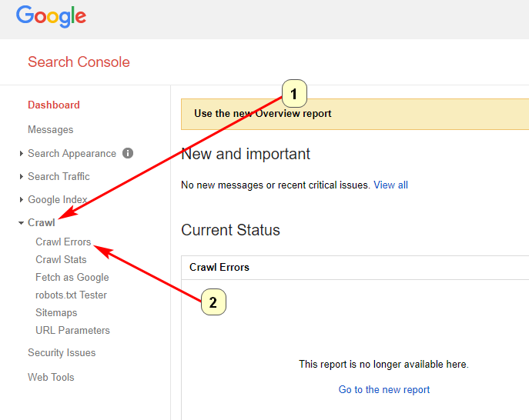Screen dimensions: 529x420
Task: Expand the Search Appearance arrow
Action: (22, 154)
